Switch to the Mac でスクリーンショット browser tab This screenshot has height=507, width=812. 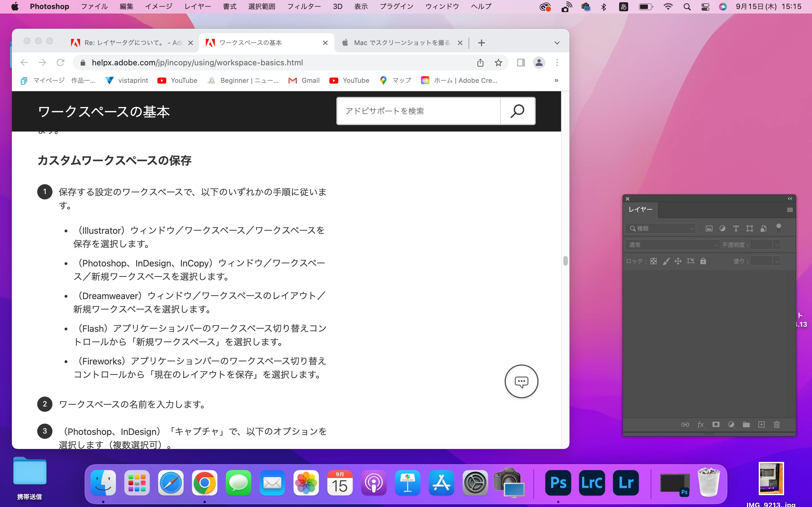click(x=401, y=43)
